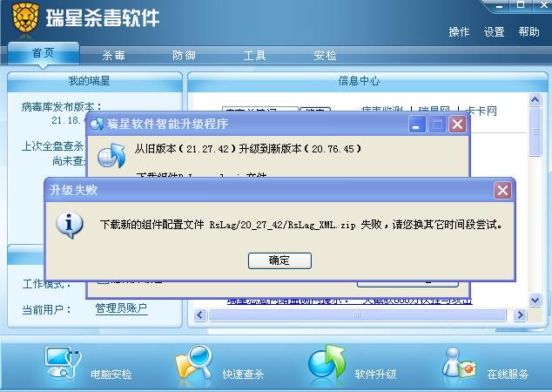The image size is (552, 392).
Task: Click the scroll down arrow in 信息中心
Action: point(535,301)
